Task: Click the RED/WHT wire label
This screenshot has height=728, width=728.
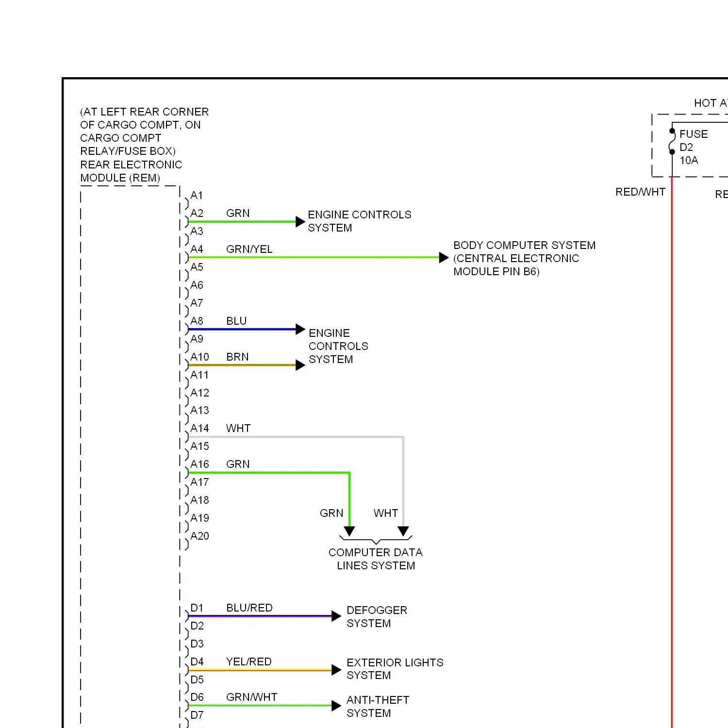Action: click(640, 192)
